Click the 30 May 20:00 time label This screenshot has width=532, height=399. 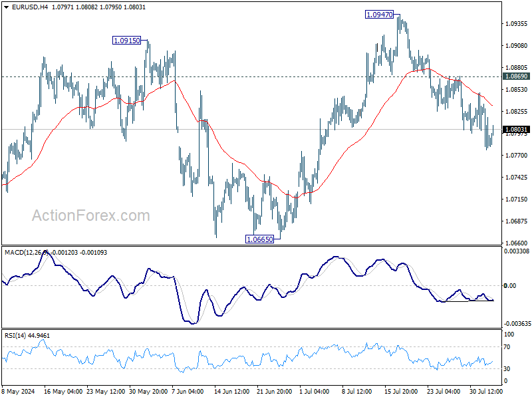(148, 391)
